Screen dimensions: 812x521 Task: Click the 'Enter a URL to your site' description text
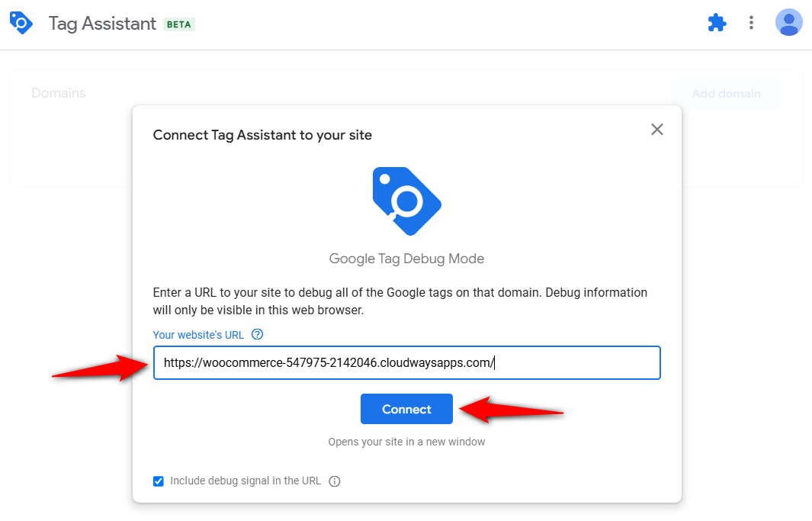pos(400,301)
